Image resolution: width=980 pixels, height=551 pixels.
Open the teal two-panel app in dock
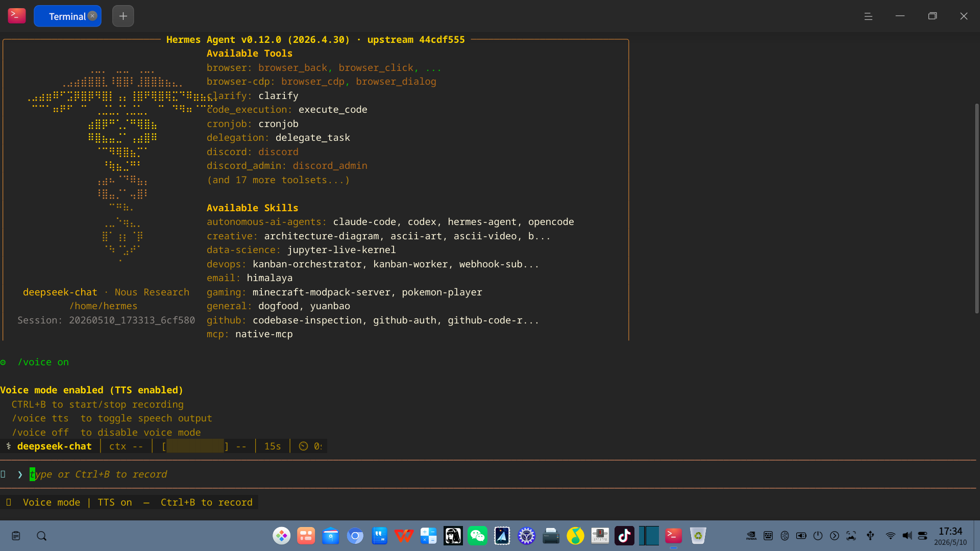click(x=649, y=536)
